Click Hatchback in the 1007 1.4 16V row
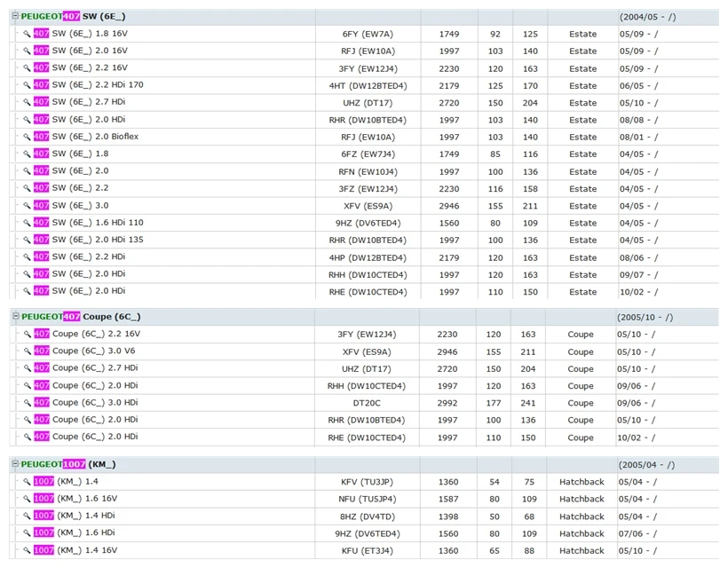Viewport: 728px width, 568px height. [582, 551]
